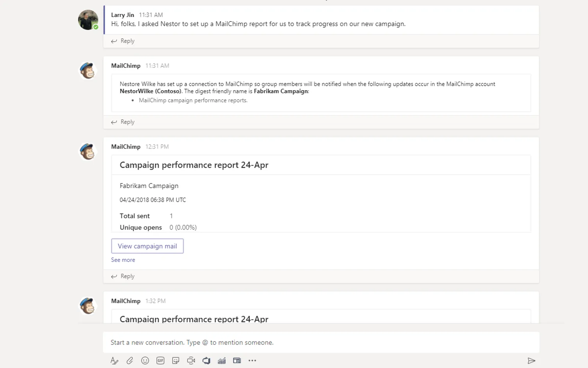588x368 pixels.
Task: Click the MailChimp name at 1:32 PM
Action: pos(126,301)
